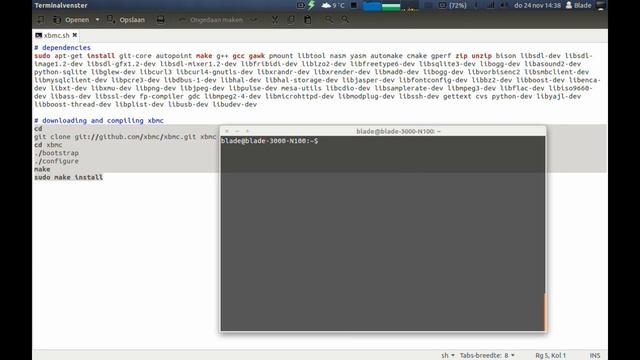The width and height of the screenshot is (640, 360).
Task: Create a new document with toolbar icon
Action: [x=41, y=20]
